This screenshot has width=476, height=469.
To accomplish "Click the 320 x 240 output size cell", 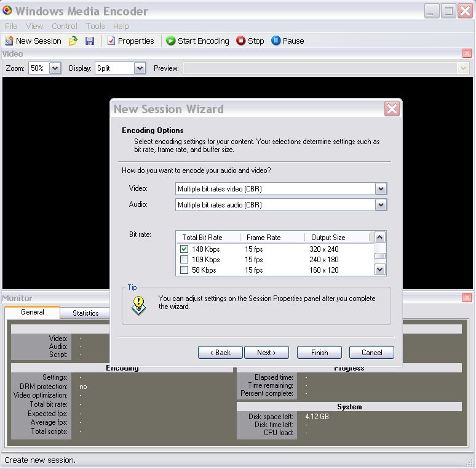I will click(324, 249).
